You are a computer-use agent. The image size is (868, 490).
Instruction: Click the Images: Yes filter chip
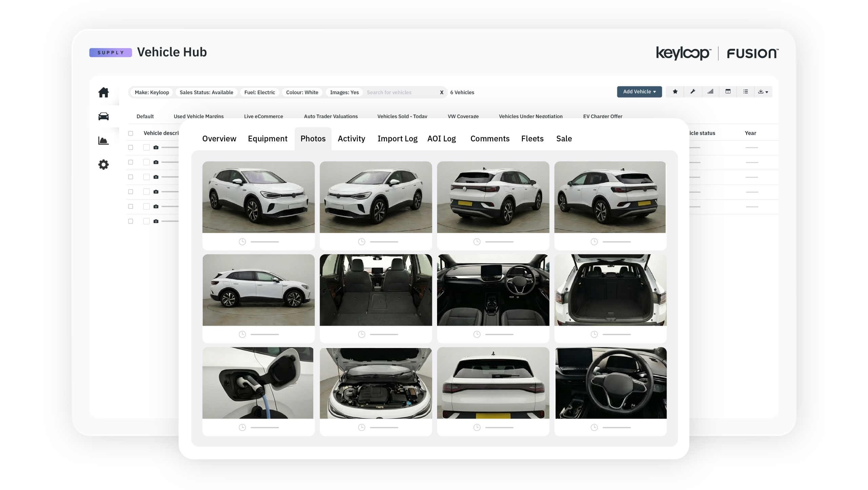pos(344,93)
